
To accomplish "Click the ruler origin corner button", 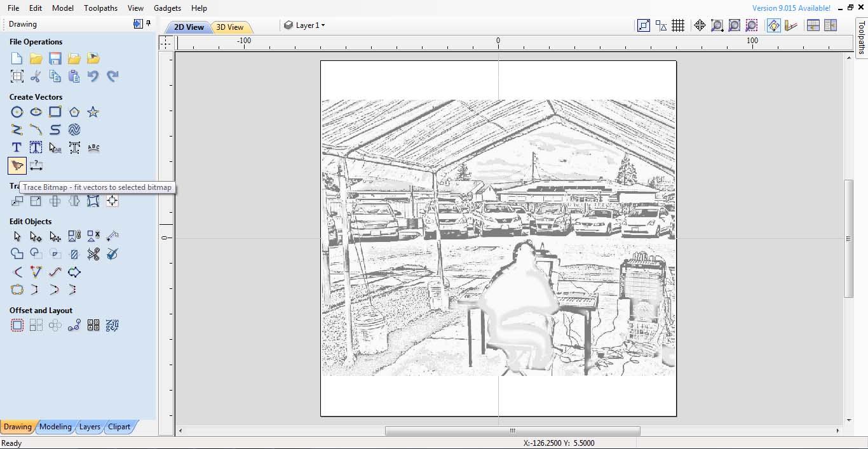I will [165, 43].
